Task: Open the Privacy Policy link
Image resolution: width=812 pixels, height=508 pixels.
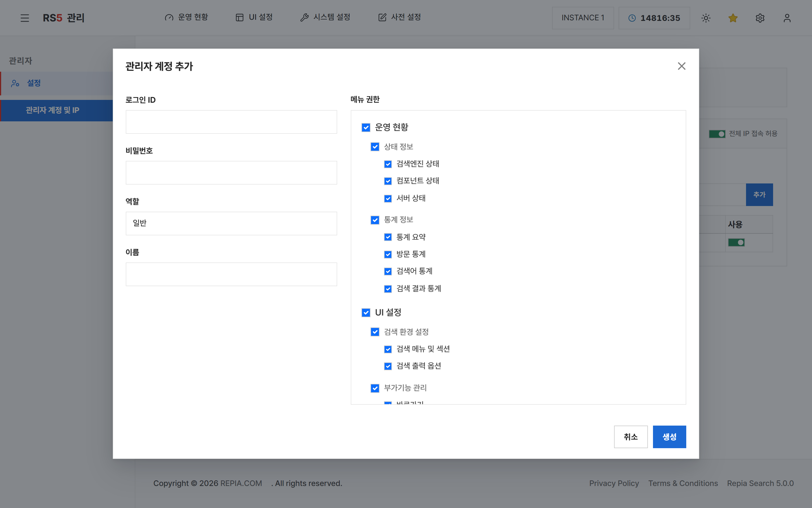Action: pos(614,483)
